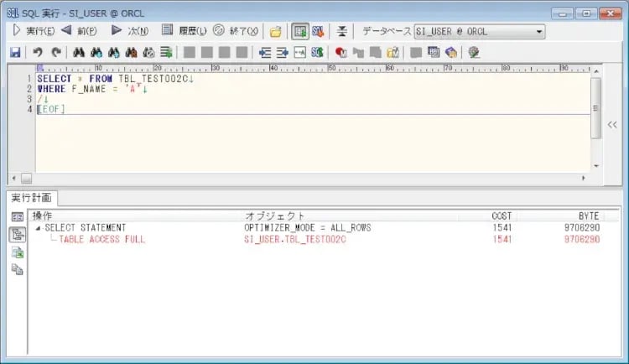This screenshot has height=364, width=629.
Task: Click the first binoculars search icon
Action: [79, 52]
